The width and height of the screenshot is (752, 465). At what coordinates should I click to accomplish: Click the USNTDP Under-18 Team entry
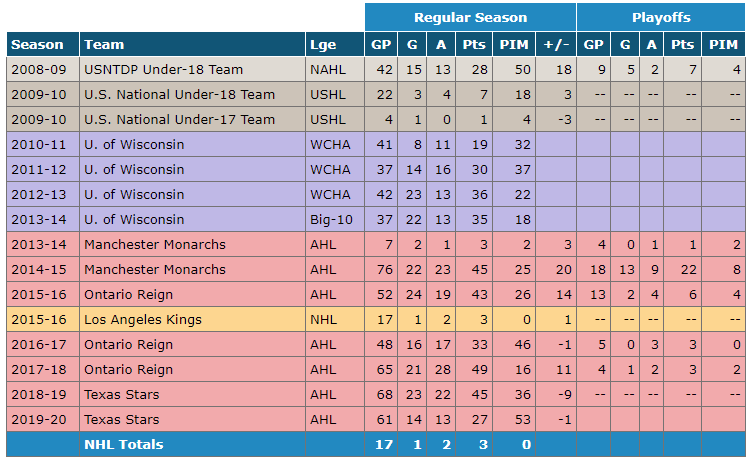tap(164, 70)
